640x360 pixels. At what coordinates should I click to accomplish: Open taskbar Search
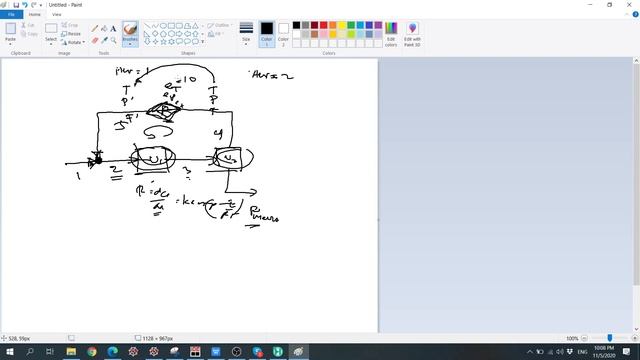point(30,351)
